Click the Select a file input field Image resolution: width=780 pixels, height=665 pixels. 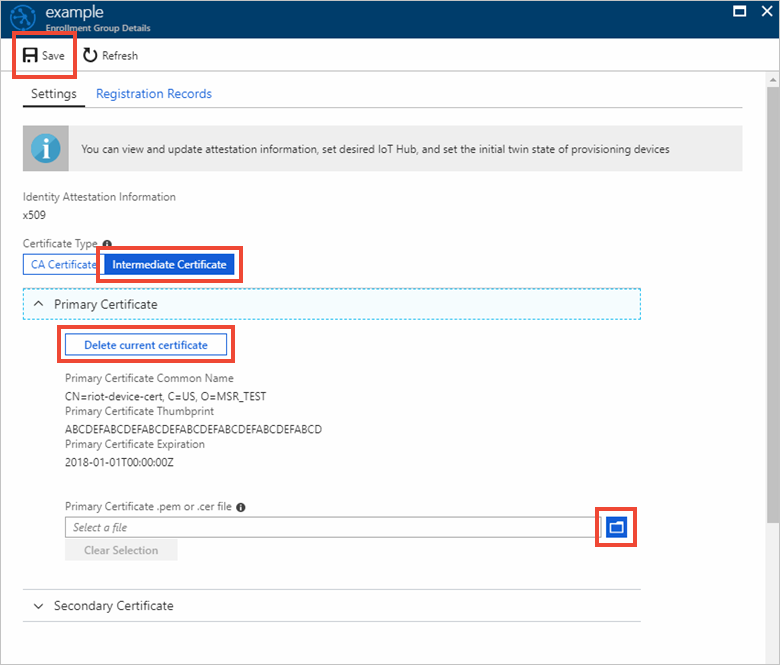[x=333, y=527]
